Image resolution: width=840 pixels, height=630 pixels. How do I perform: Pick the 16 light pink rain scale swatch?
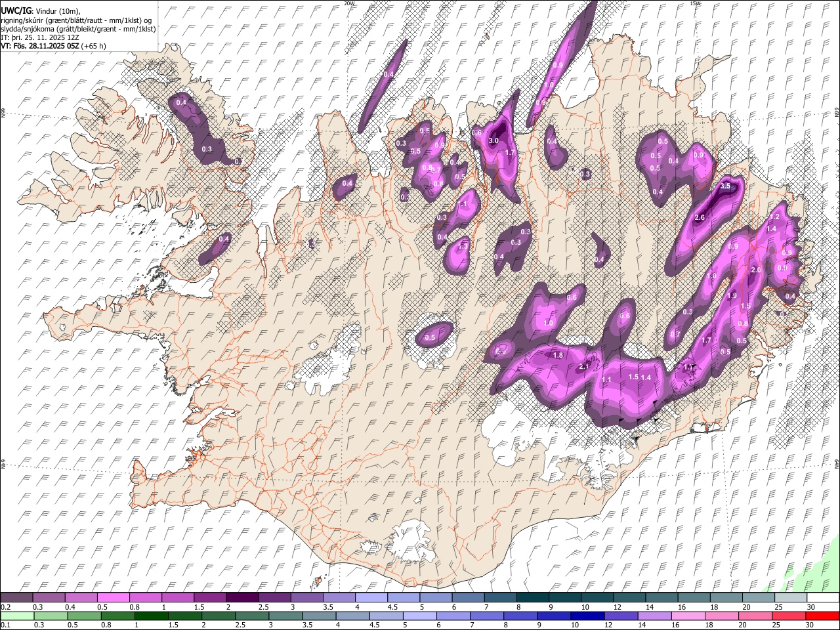click(688, 616)
